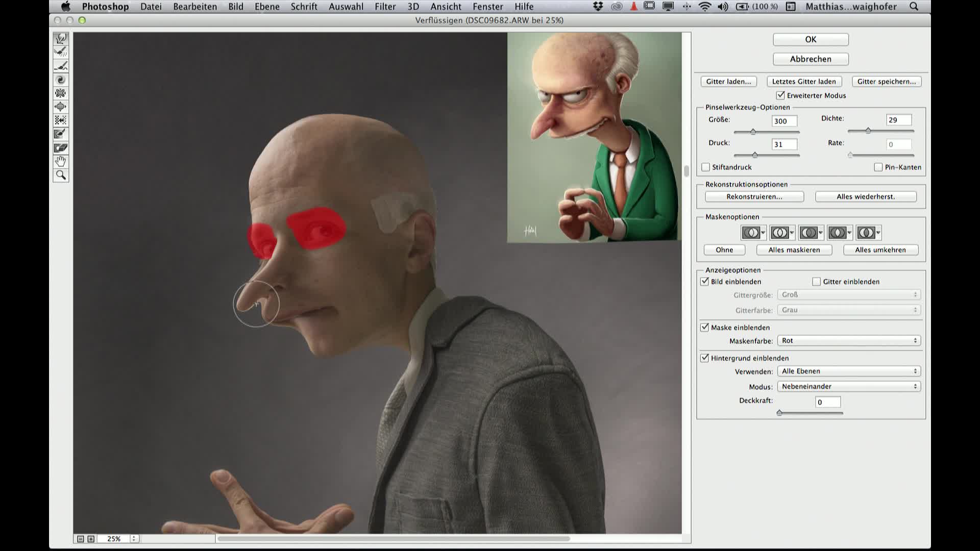
Task: Click Alles umkehren button
Action: click(880, 249)
